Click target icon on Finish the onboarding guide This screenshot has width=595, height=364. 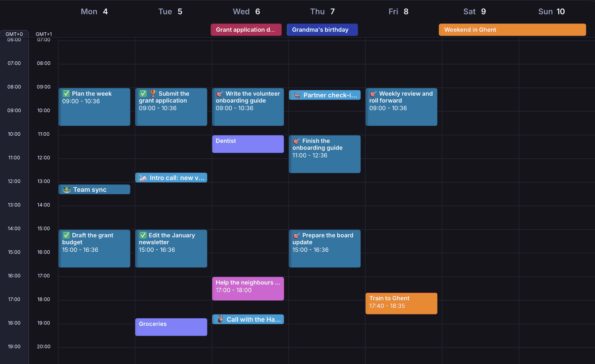tap(296, 141)
